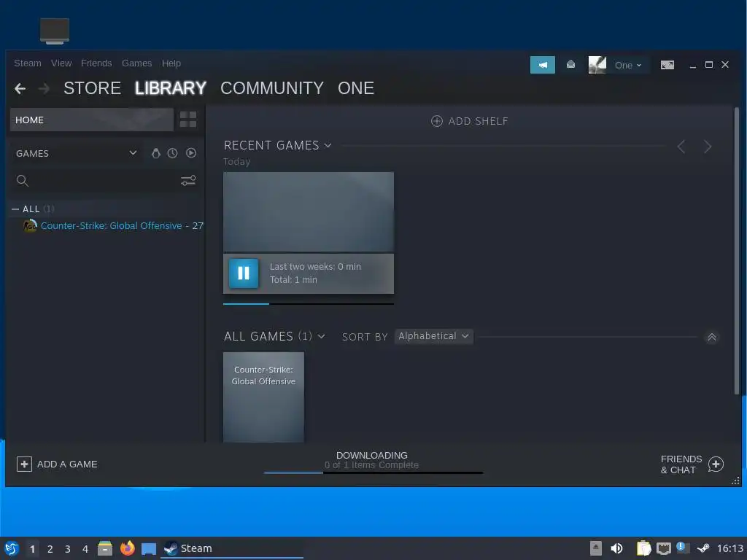The height and width of the screenshot is (560, 747).
Task: Toggle the sort-by-recent clock filter
Action: click(x=172, y=153)
